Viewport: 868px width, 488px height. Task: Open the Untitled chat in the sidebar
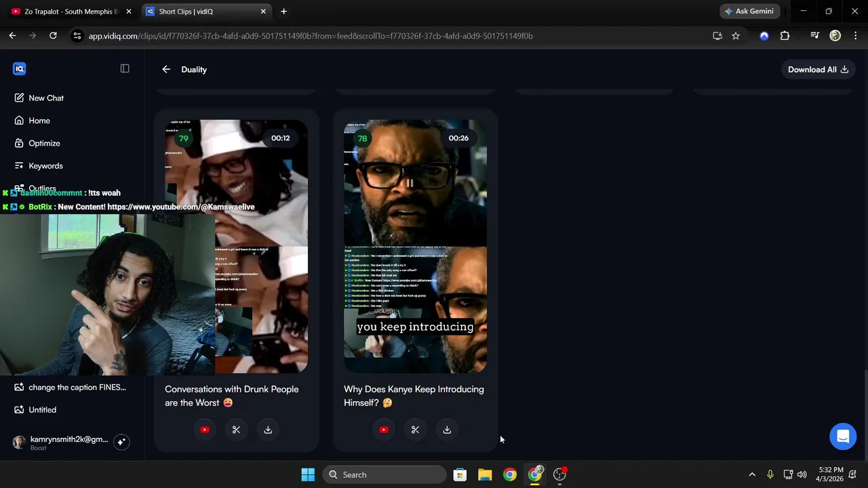(x=35, y=410)
